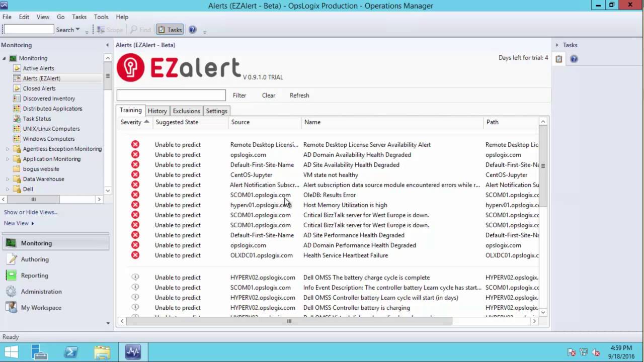Expand the Application Monitoring folder
Image resolution: width=644 pixels, height=362 pixels.
point(8,159)
